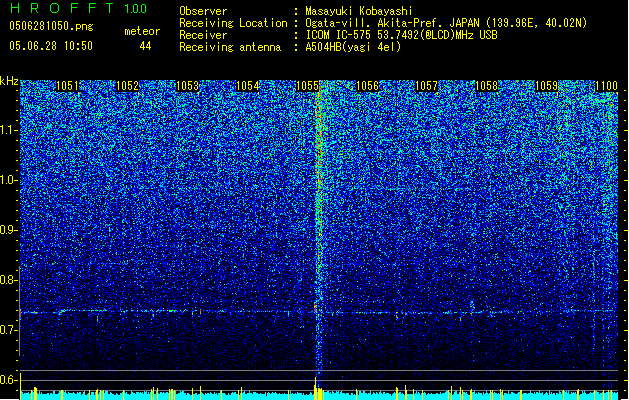Click the 1.1 kHz frequency tick label

[9, 130]
